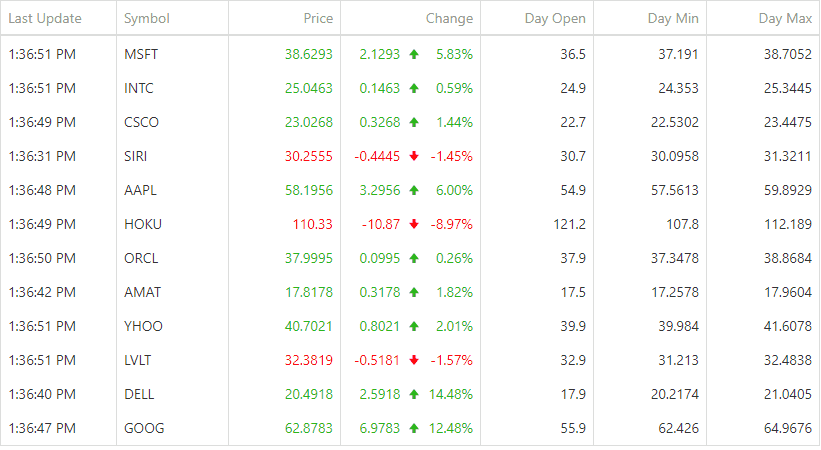The width and height of the screenshot is (821, 450).
Task: Select the CSCO symbol cell
Action: 142,122
